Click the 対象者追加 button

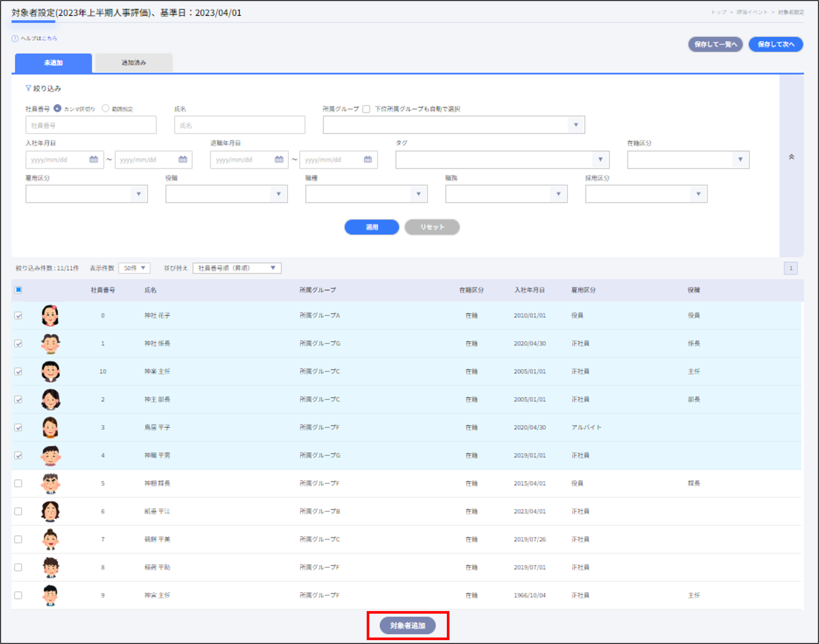click(x=408, y=626)
